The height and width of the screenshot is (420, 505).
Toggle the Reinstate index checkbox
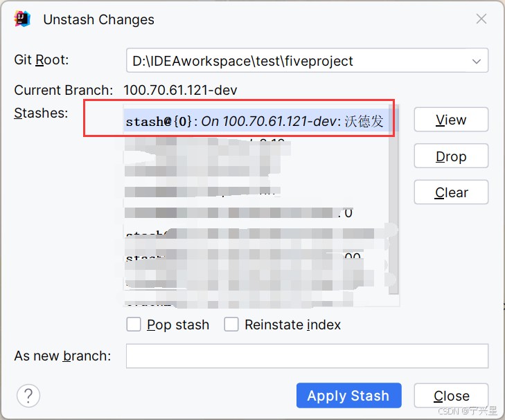231,324
